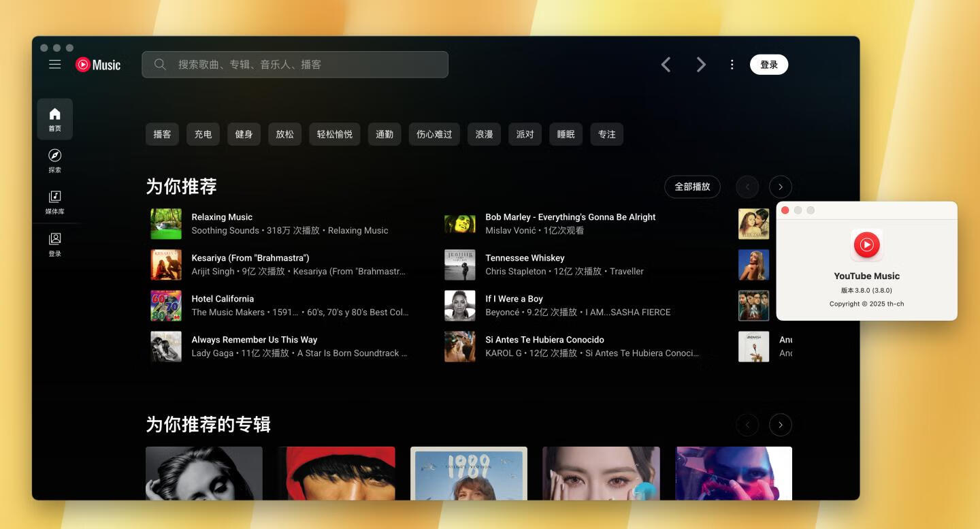This screenshot has height=529, width=980.
Task: Go back with the left arrow
Action: pos(666,65)
